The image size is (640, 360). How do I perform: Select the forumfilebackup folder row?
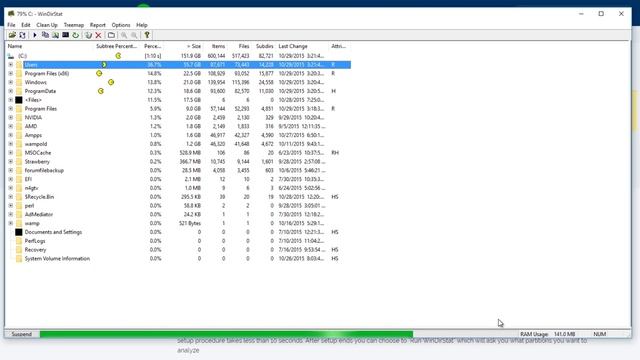click(x=178, y=171)
